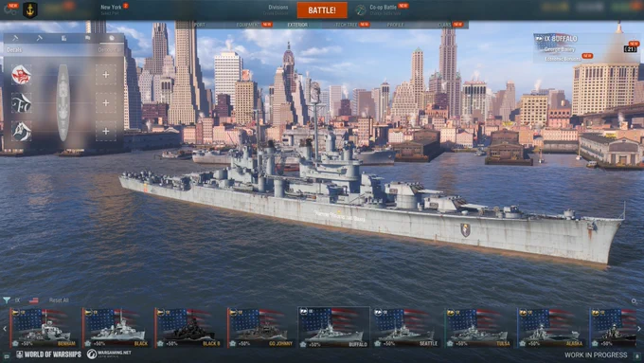Open the carousel settings gear icon
644x363 pixels.
[x=635, y=301]
